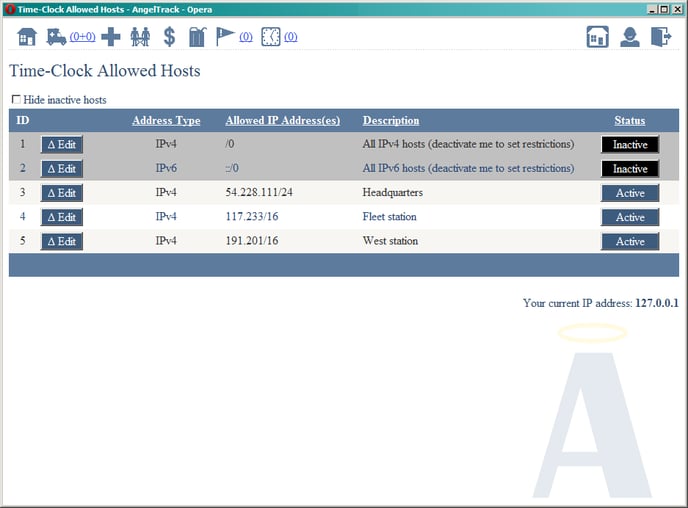Edit the Fleet station host
This screenshot has width=688, height=508.
62,217
